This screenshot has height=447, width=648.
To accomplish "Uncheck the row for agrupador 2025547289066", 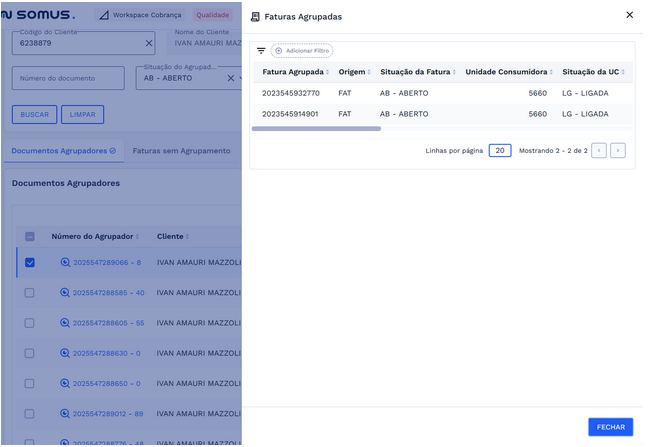I will pos(29,263).
